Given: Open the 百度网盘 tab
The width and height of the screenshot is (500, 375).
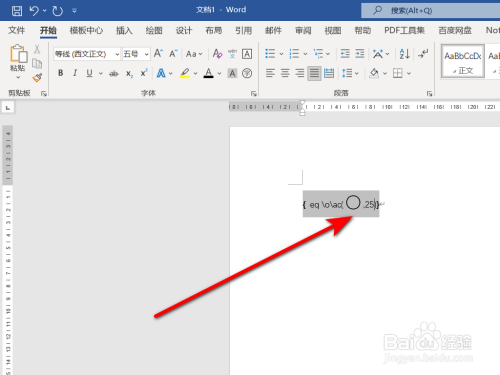Looking at the screenshot, I should [x=455, y=30].
